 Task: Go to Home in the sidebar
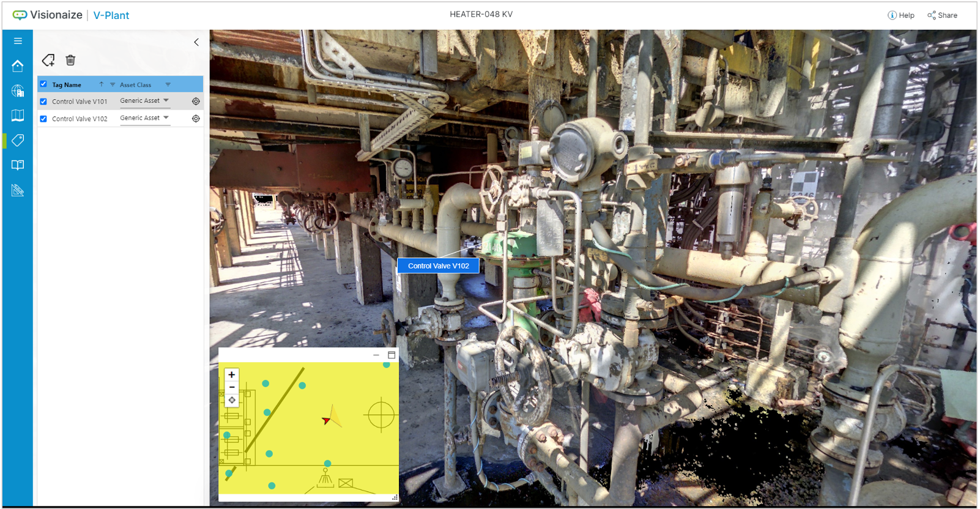tap(18, 66)
